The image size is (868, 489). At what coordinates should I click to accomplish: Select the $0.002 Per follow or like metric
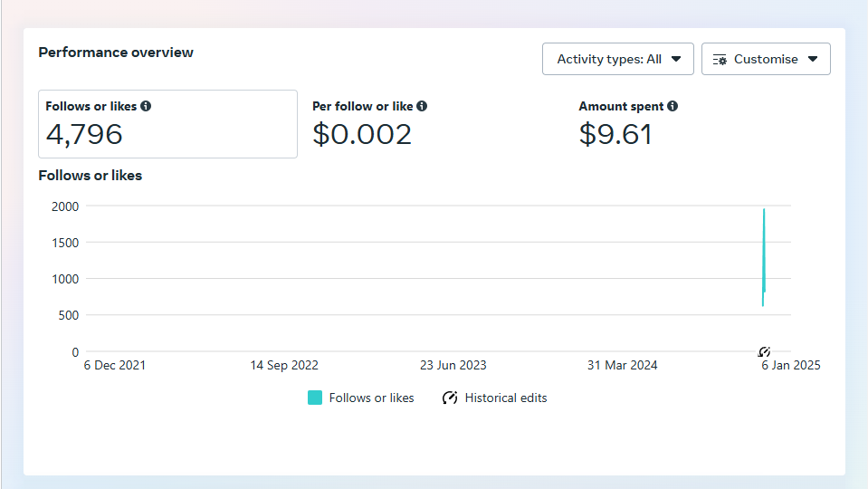(362, 134)
